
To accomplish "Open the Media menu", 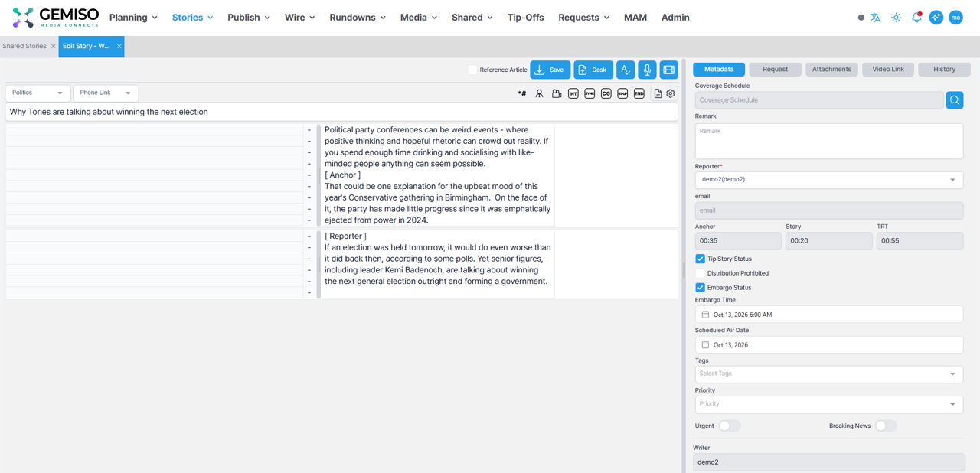I will pos(419,18).
